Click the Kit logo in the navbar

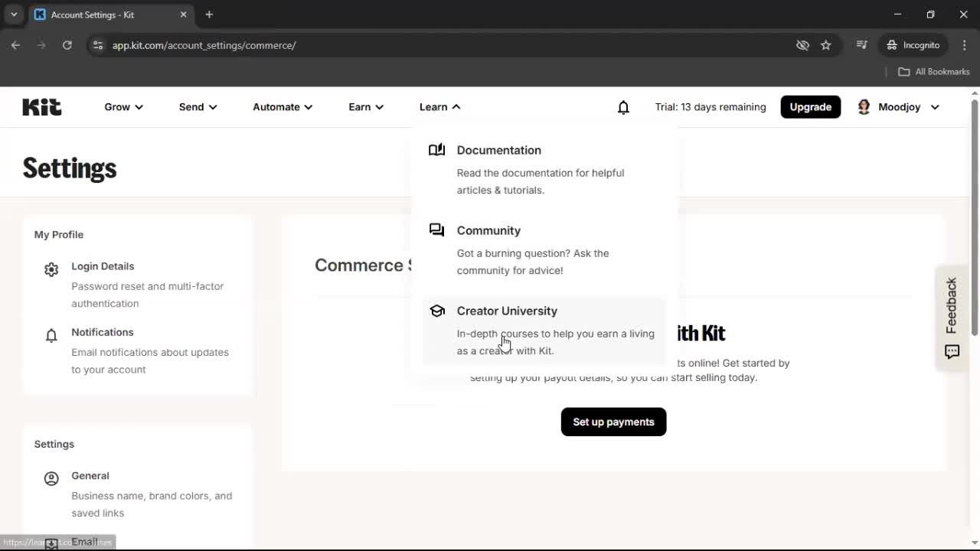41,106
